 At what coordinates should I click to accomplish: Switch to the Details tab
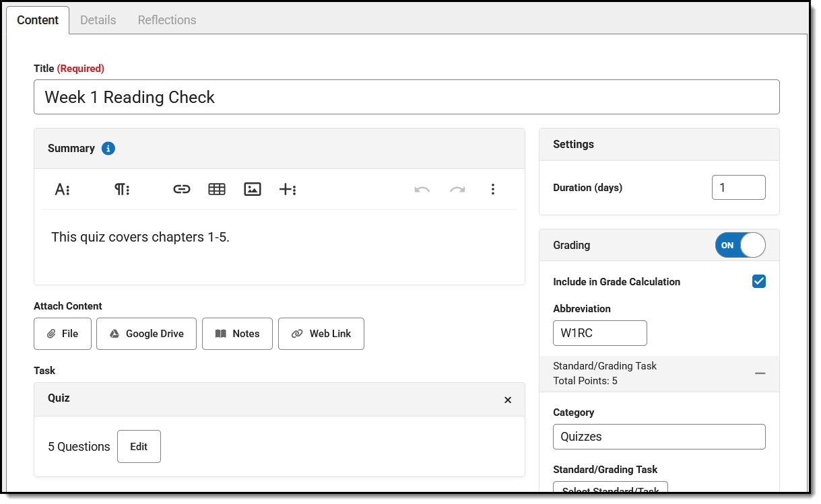tap(98, 20)
